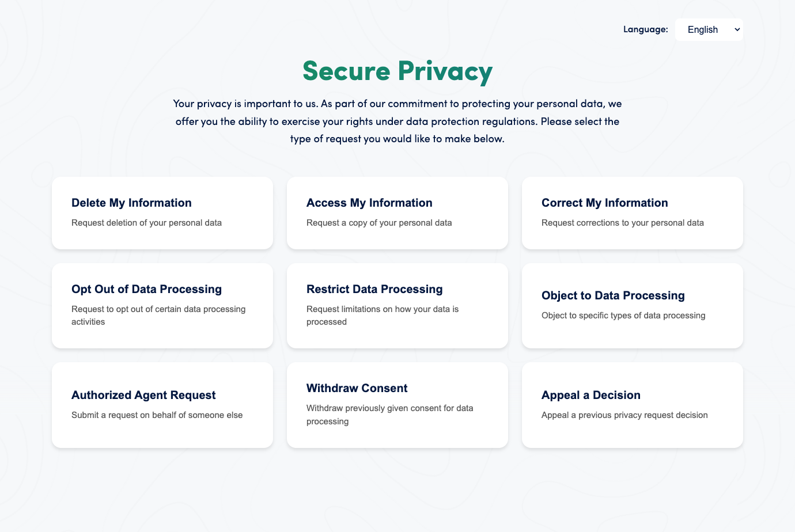Choose "Withdraw Consent" request type
795x532 pixels.
(397, 405)
